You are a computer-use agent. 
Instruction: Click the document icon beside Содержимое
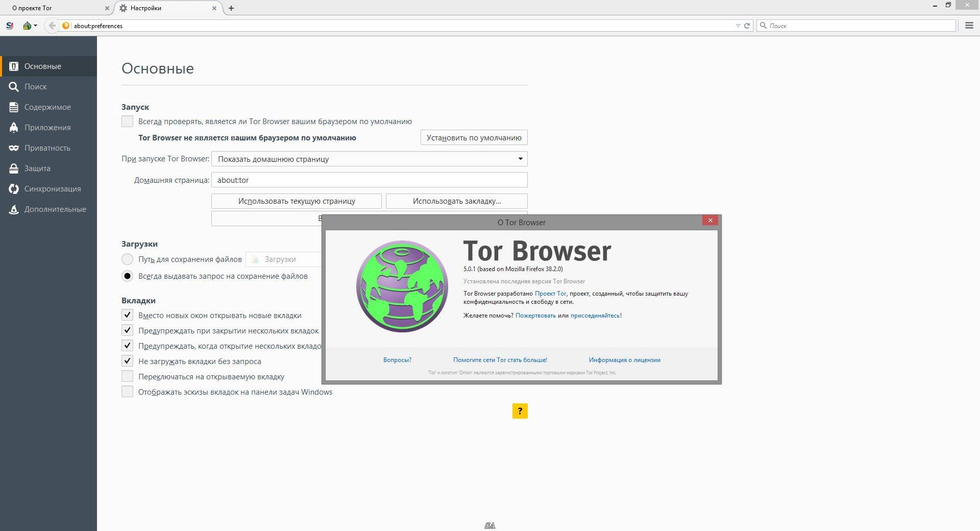14,107
